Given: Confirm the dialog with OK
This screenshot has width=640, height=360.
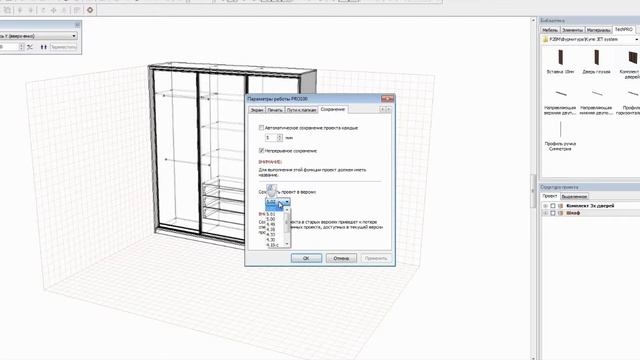Looking at the screenshot, I should 306,258.
